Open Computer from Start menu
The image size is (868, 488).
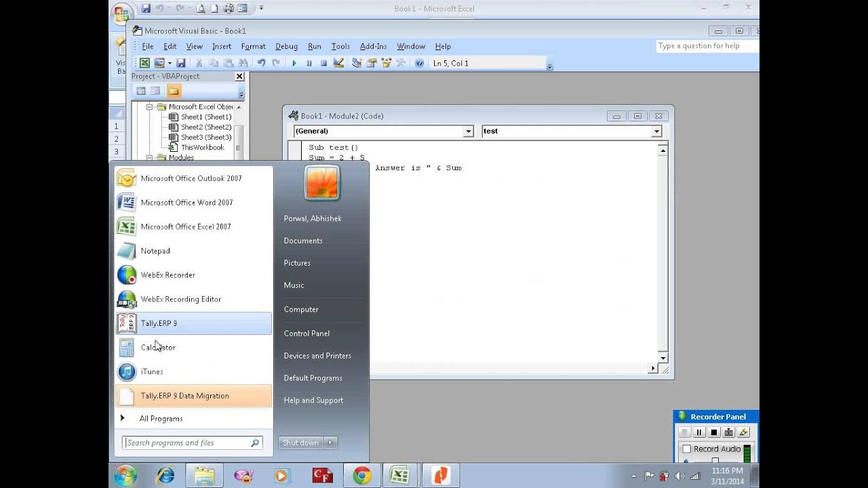coord(301,309)
